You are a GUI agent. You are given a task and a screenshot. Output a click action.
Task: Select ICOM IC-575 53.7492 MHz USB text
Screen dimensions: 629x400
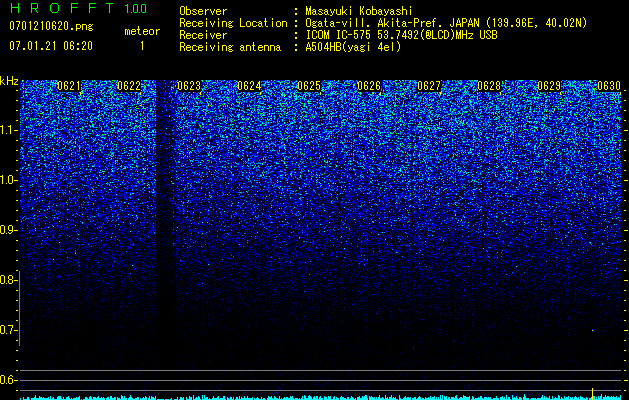401,35
